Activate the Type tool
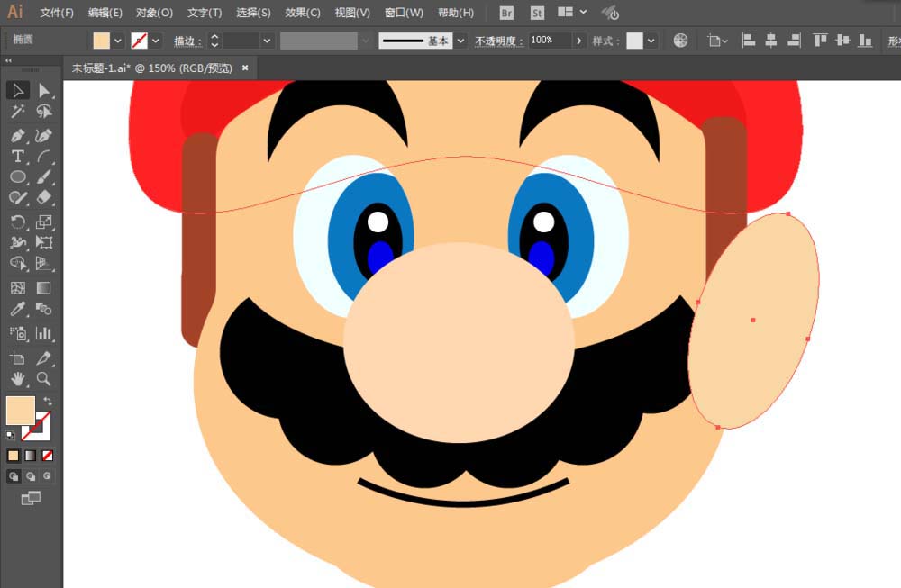Viewport: 901px width, 588px height. coord(18,156)
